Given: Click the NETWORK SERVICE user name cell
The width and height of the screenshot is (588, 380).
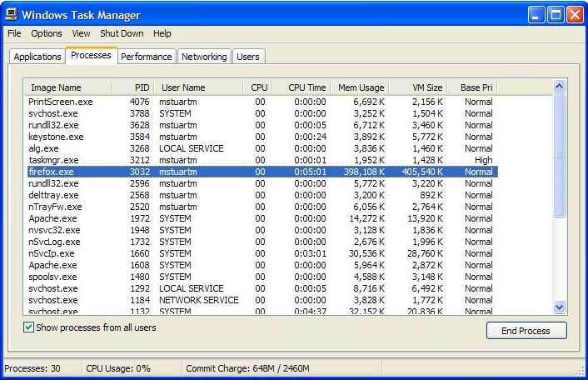Looking at the screenshot, I should tap(199, 300).
